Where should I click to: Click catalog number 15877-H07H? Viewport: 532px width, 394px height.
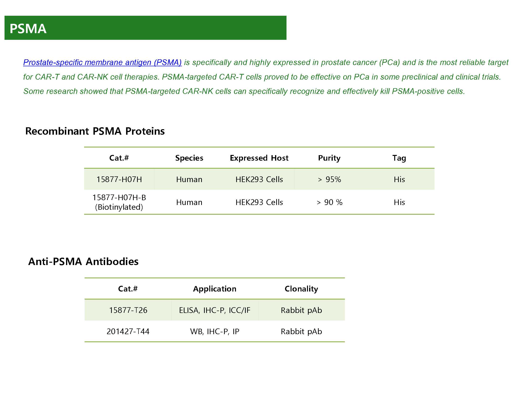(x=119, y=179)
